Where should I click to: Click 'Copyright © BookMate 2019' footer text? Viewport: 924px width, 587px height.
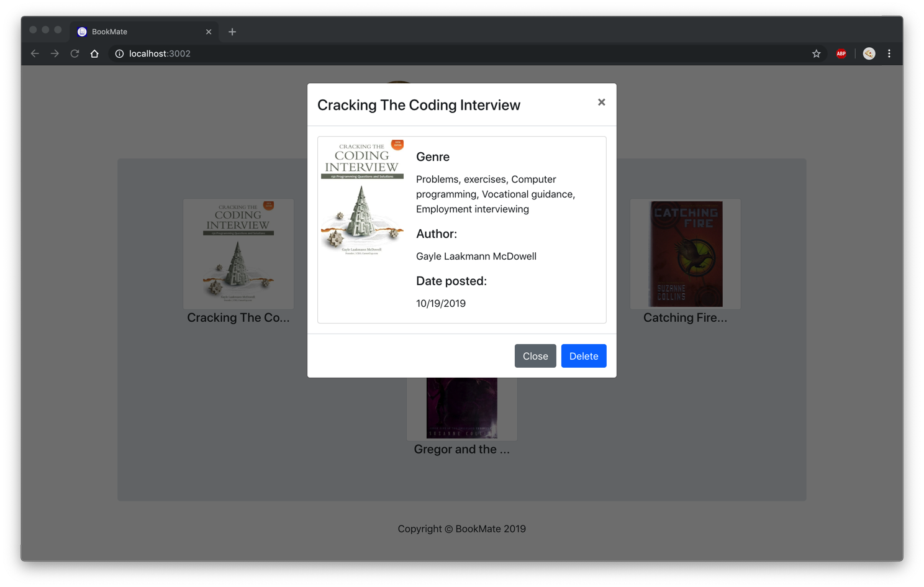point(462,529)
